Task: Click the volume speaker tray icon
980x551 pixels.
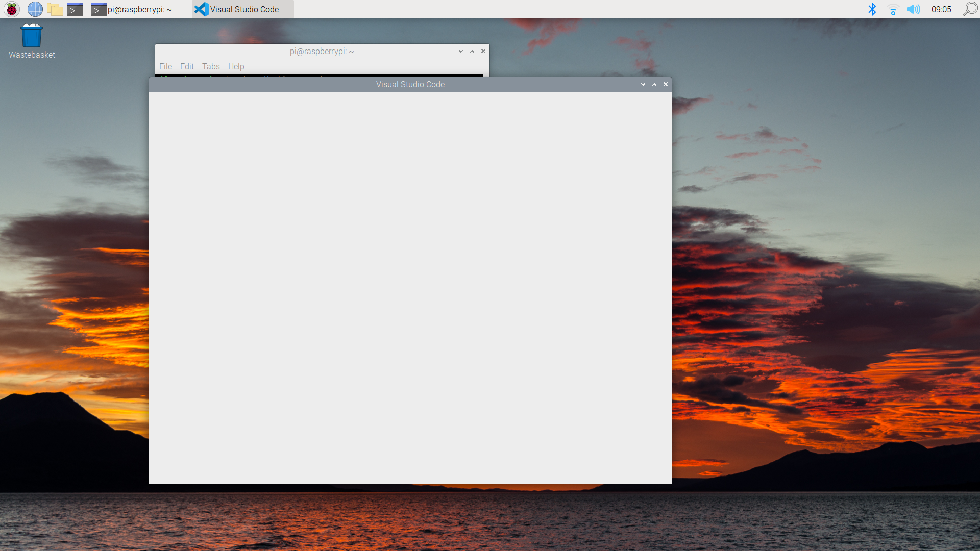Action: click(913, 9)
